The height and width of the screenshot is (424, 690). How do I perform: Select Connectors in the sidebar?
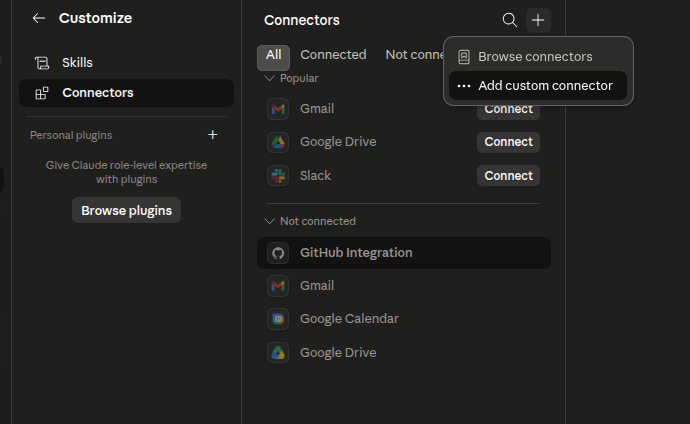(x=126, y=93)
